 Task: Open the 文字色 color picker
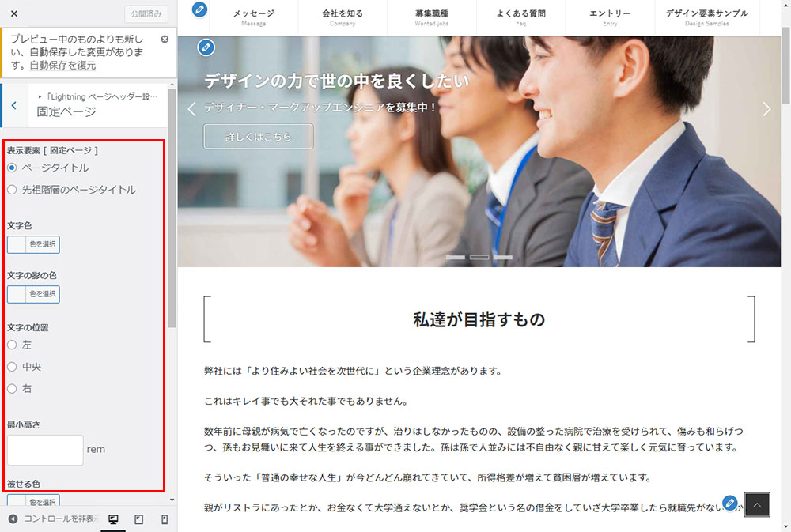coord(33,244)
